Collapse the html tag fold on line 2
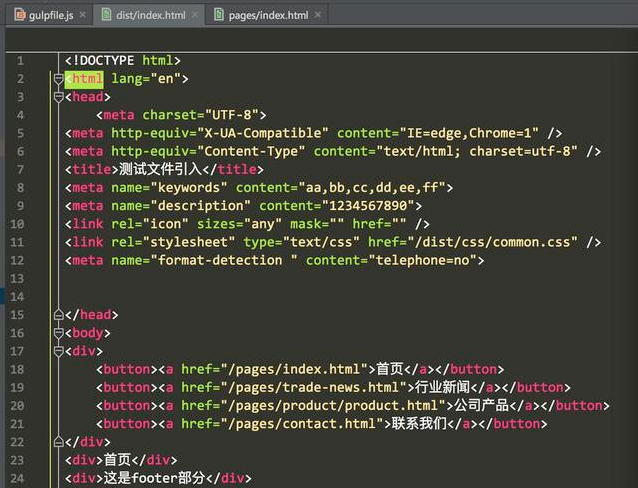638x488 pixels. (58, 79)
